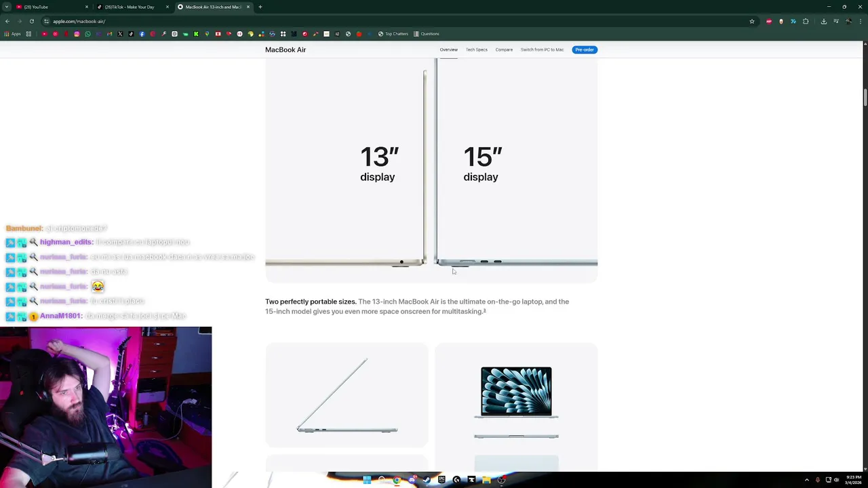Open Switch from PC to Mac link

tap(542, 49)
